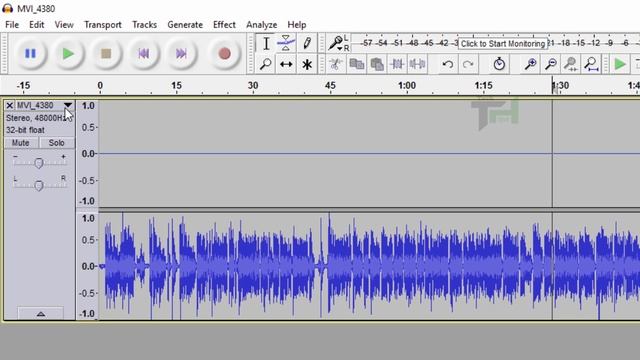
Task: Collapse the track with the up-arrow button
Action: click(40, 313)
